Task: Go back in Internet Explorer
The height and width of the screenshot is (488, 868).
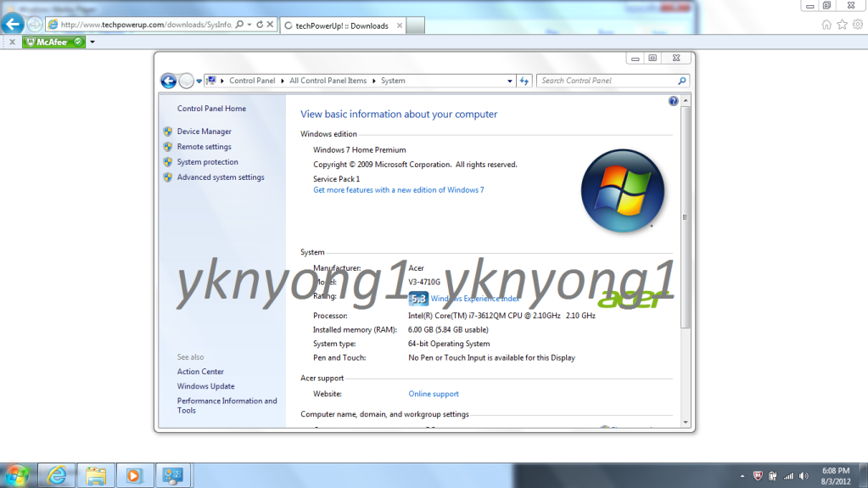Action: click(x=12, y=25)
